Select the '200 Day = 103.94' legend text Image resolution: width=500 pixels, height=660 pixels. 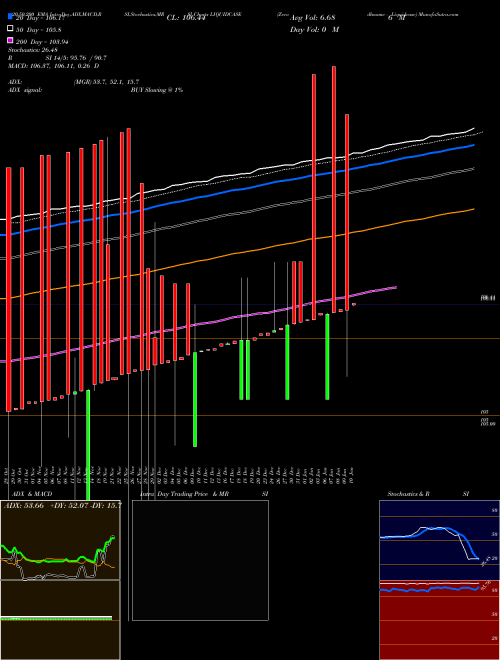(42, 42)
